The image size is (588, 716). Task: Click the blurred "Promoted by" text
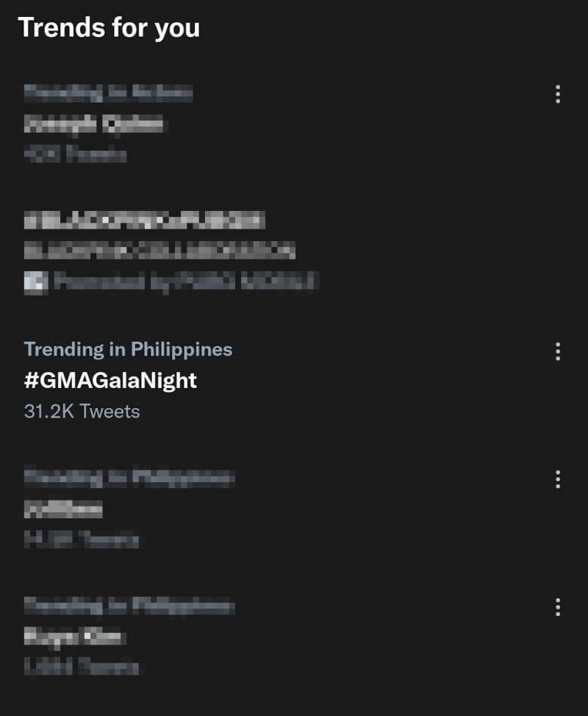coord(185,282)
